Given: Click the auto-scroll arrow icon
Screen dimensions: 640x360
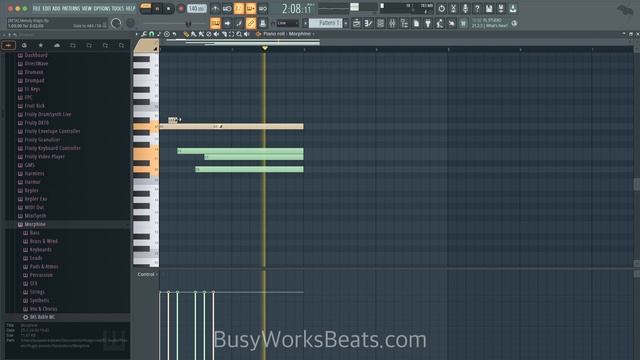Looking at the screenshot, I should coord(227,23).
